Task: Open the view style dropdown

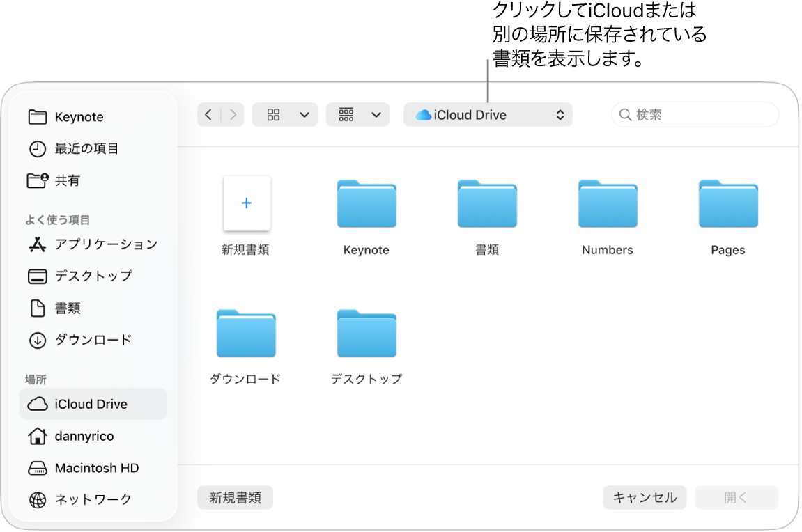Action: [x=285, y=114]
